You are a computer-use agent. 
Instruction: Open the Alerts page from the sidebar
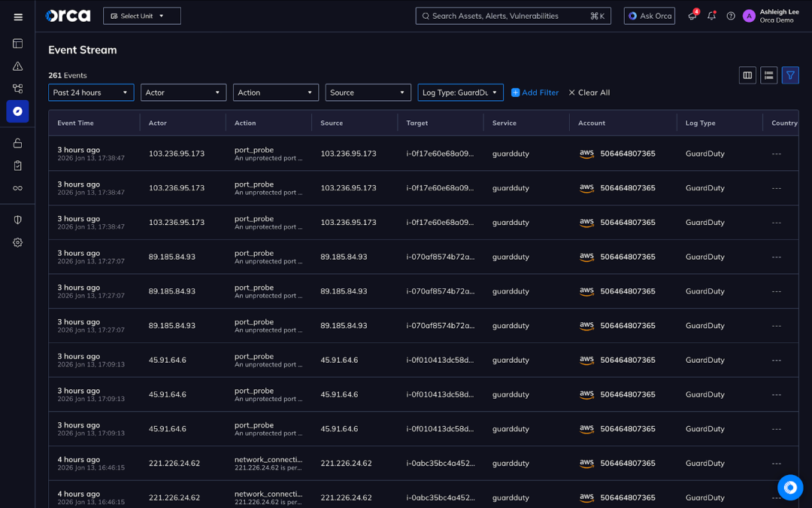coord(17,66)
